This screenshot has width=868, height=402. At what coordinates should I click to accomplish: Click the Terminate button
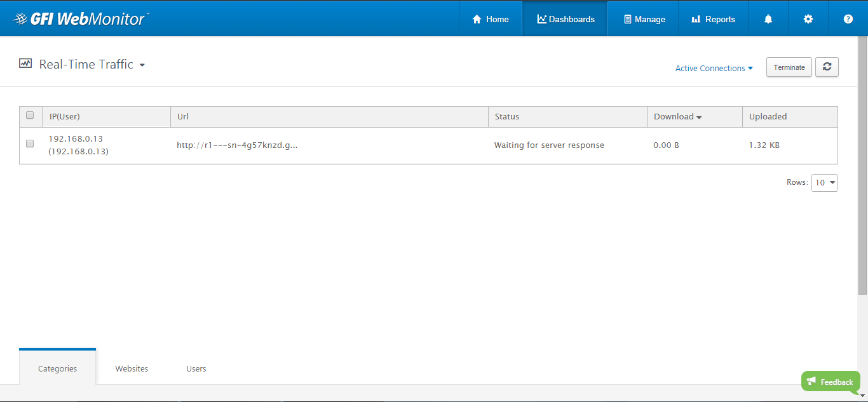point(789,67)
